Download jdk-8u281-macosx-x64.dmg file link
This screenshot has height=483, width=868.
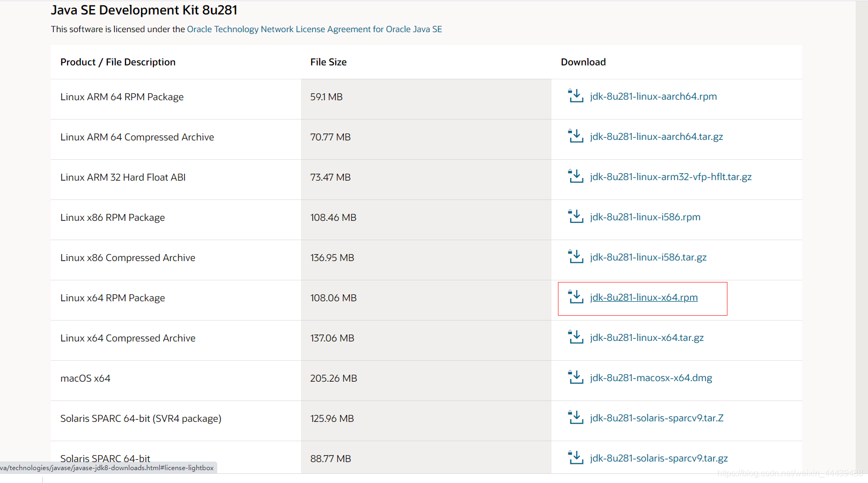pyautogui.click(x=651, y=378)
